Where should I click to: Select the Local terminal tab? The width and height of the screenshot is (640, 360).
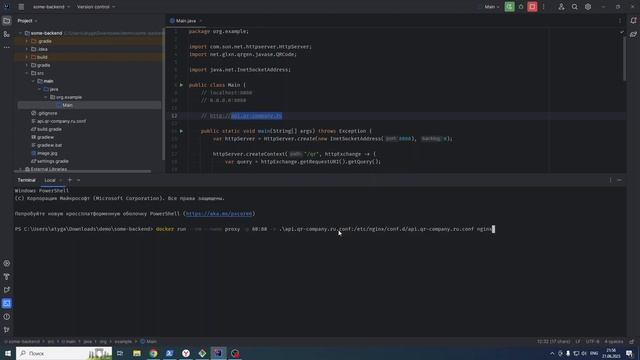click(x=50, y=180)
